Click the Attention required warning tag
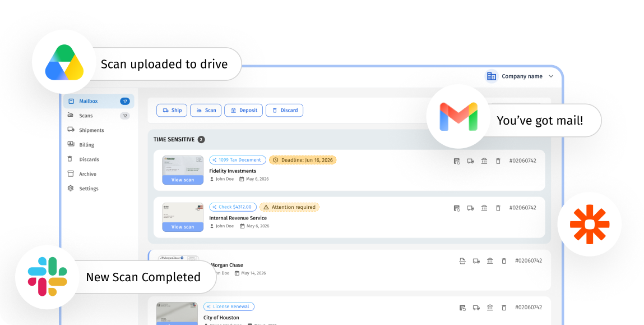The image size is (644, 325). tap(290, 207)
